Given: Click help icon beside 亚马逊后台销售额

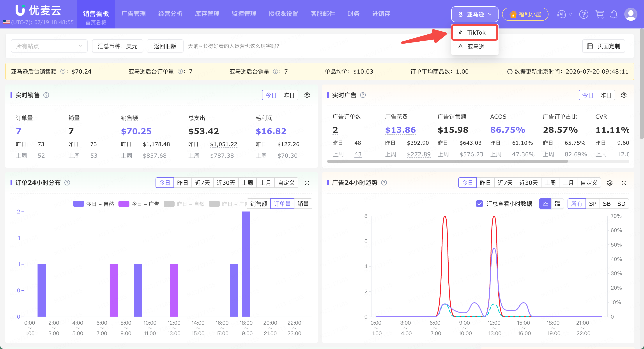Looking at the screenshot, I should (63, 71).
